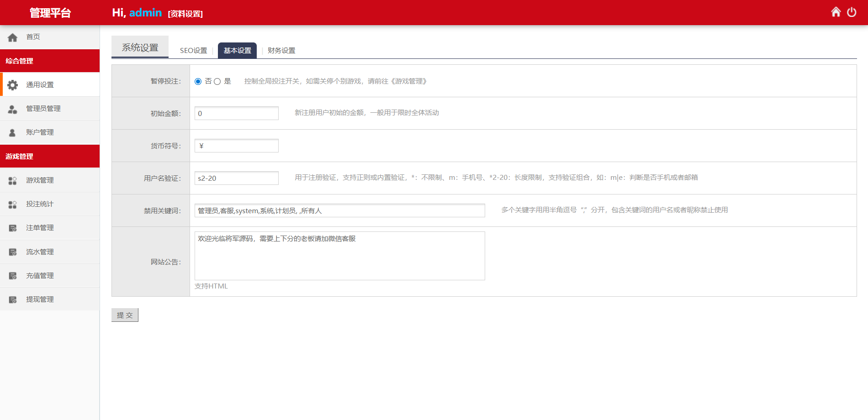Open 提现管理 sidebar item
The image size is (868, 420).
pyautogui.click(x=50, y=299)
